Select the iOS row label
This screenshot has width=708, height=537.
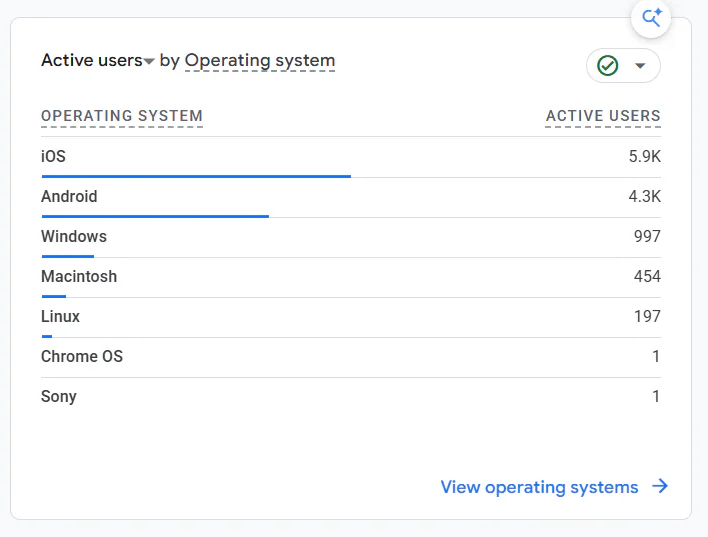tap(53, 156)
